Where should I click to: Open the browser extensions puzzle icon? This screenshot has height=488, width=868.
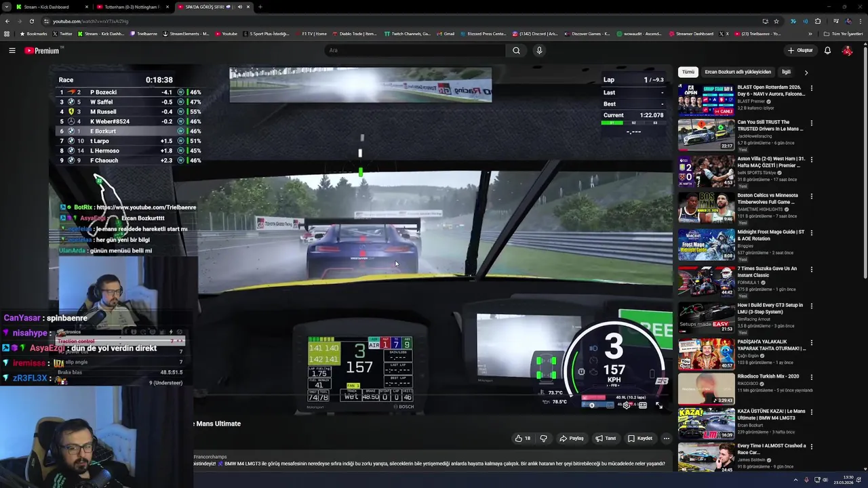pos(818,21)
